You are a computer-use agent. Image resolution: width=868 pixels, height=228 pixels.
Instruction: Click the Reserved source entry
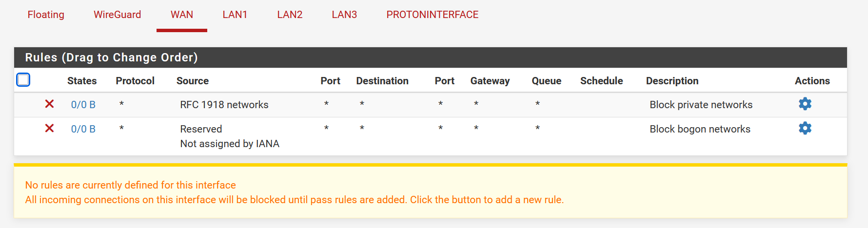201,129
